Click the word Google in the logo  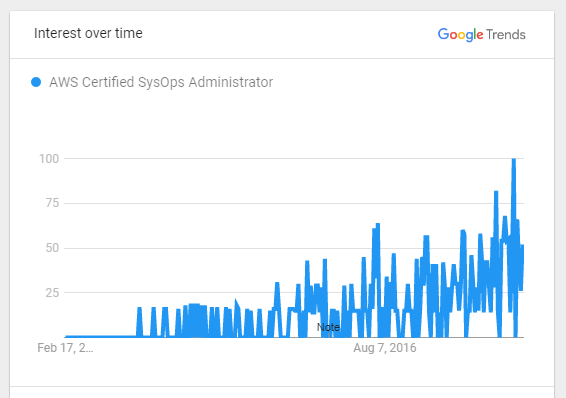(460, 35)
